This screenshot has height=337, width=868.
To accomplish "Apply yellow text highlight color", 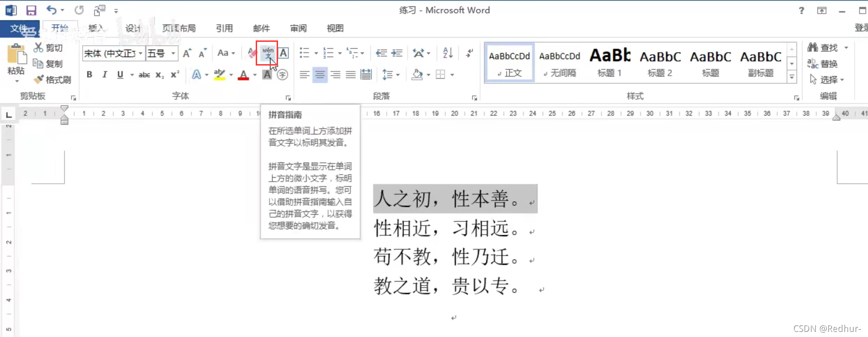I will (x=219, y=74).
